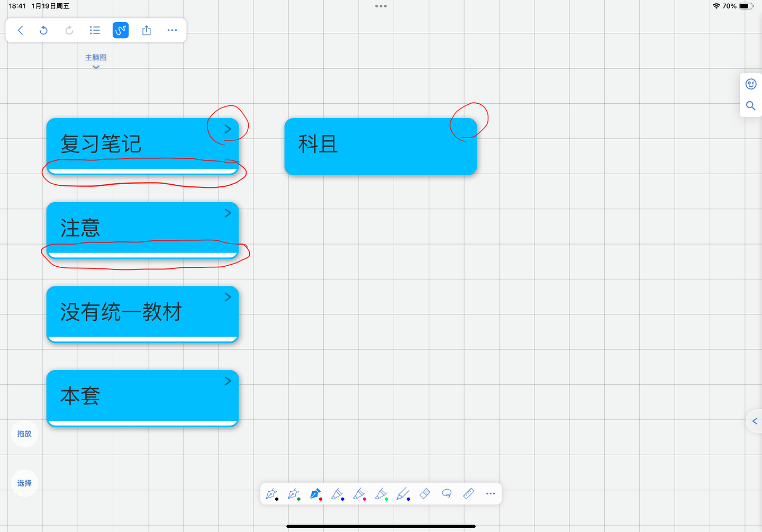Select the lasso selection tool
762x532 pixels.
pyautogui.click(x=447, y=493)
